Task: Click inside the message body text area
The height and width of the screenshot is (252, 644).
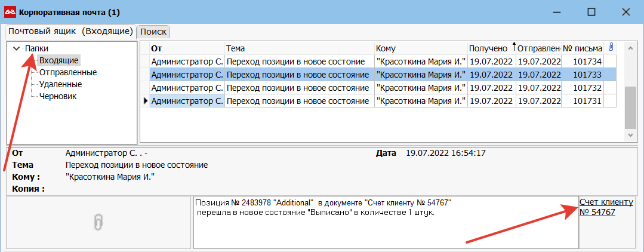Action: [x=386, y=222]
